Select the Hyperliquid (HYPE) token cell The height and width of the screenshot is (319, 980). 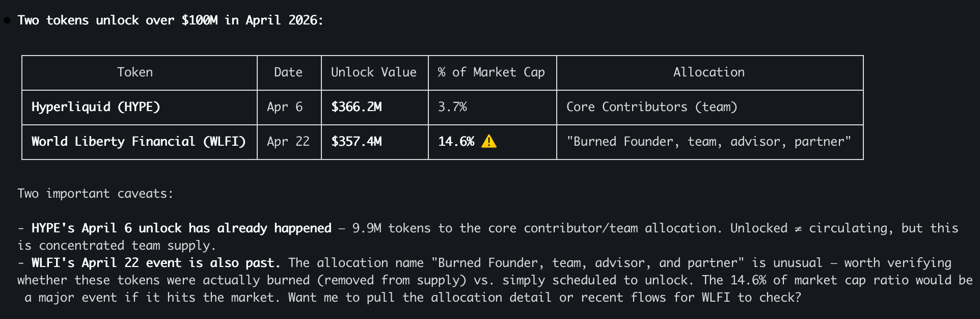click(96, 107)
